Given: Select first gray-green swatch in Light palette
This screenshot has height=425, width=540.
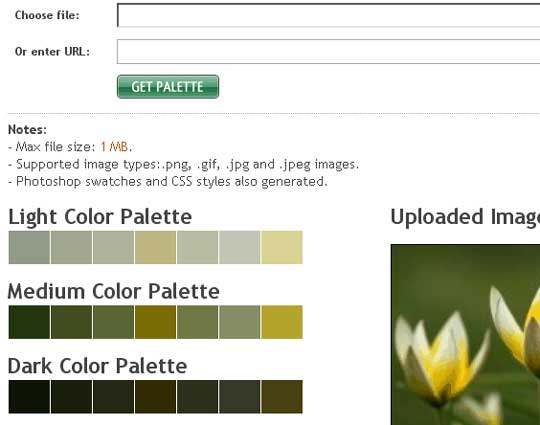Looking at the screenshot, I should 29,247.
